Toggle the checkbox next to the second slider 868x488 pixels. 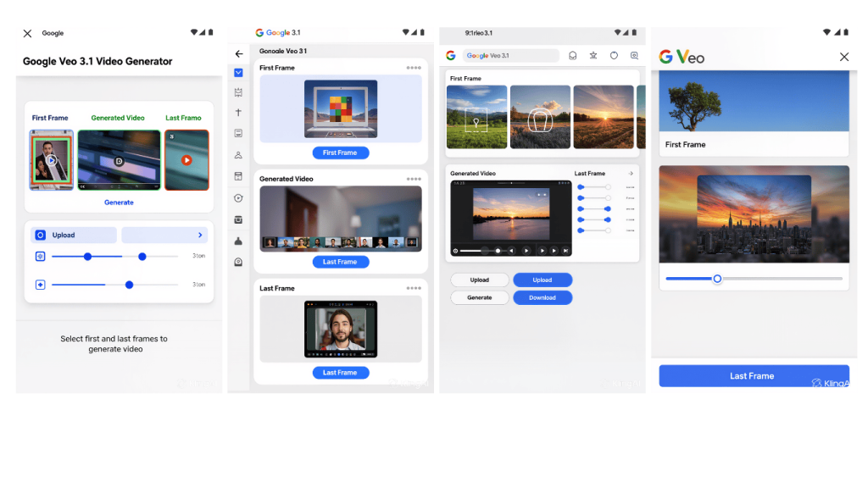[40, 285]
